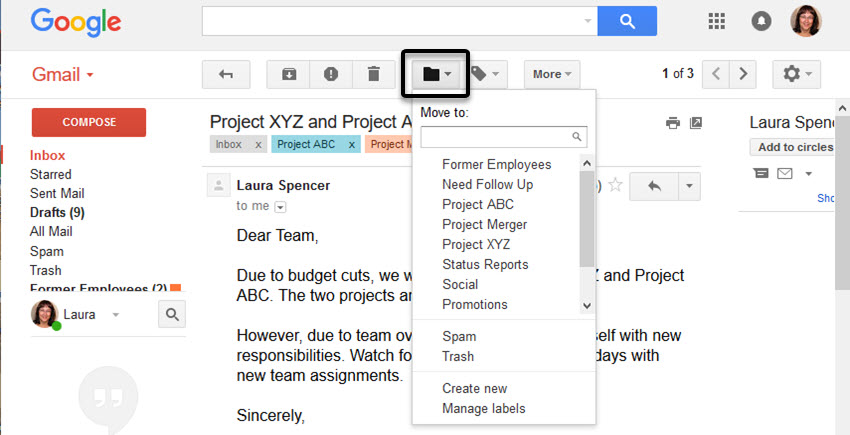Screen dimensions: 850x435
Task: Open the email in a new window icon
Action: [x=696, y=123]
